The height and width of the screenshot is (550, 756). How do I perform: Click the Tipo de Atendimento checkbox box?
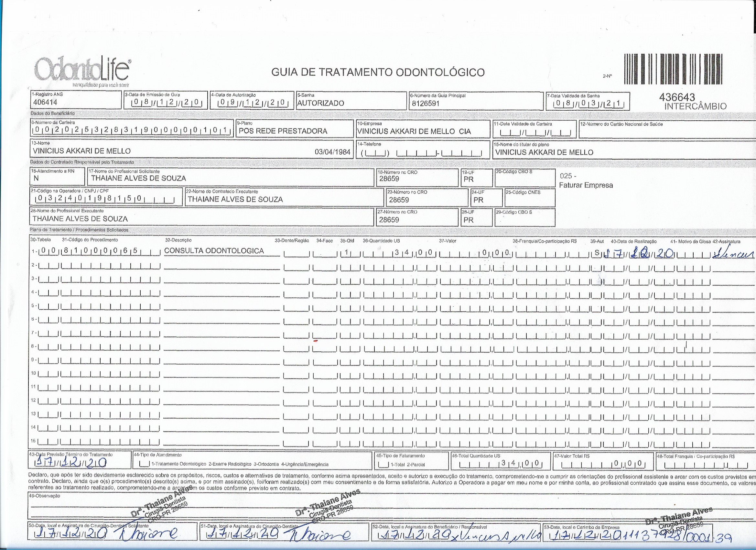pos(144,464)
